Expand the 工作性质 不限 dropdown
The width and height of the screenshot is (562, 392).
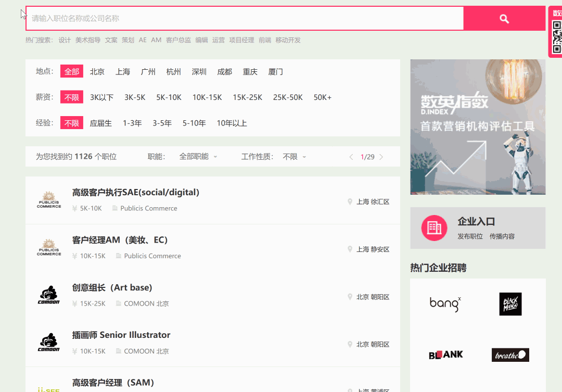294,157
